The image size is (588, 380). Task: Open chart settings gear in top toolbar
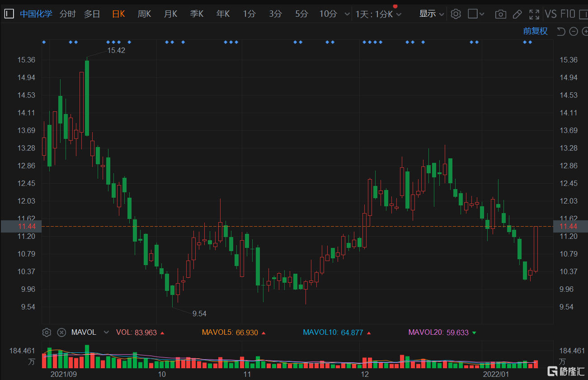(x=456, y=14)
